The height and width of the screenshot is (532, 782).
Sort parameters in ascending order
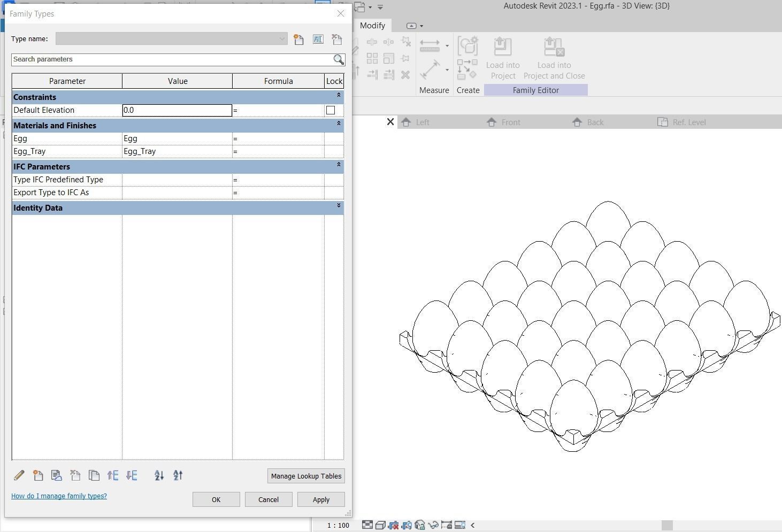159,475
